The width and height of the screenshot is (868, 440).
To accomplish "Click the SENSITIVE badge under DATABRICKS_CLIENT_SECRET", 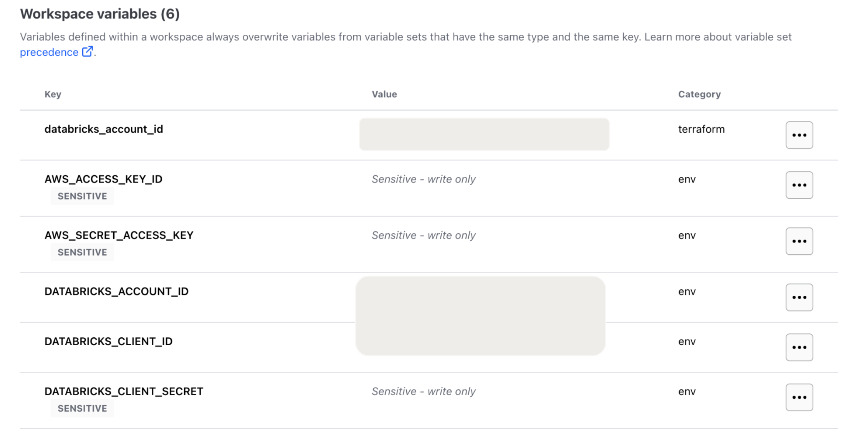I will [x=82, y=408].
